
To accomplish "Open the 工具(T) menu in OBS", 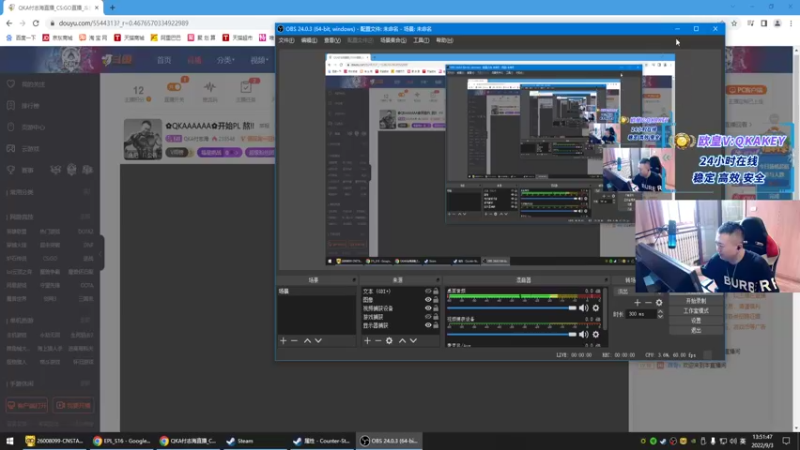I will coord(421,40).
